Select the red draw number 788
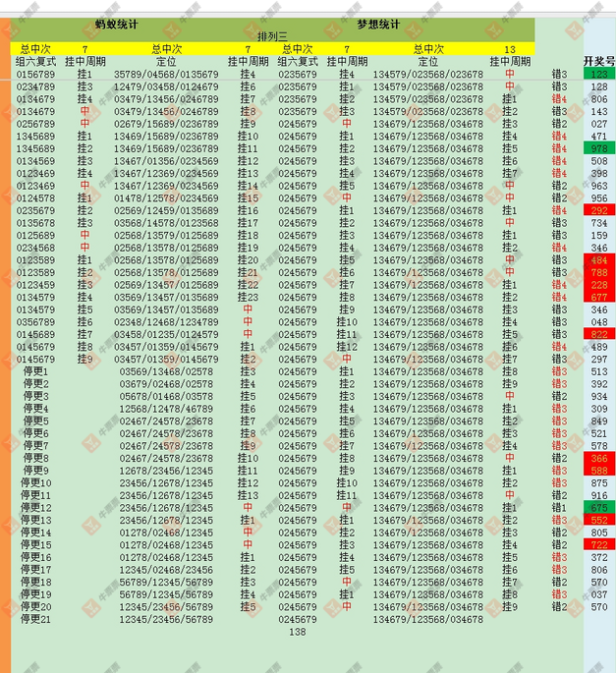This screenshot has height=673, width=616. pyautogui.click(x=599, y=272)
